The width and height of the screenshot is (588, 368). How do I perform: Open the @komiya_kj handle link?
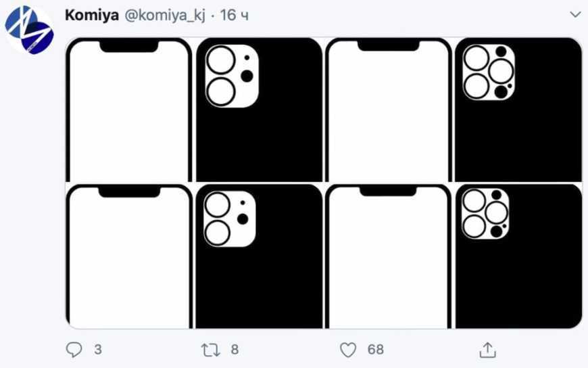[164, 15]
